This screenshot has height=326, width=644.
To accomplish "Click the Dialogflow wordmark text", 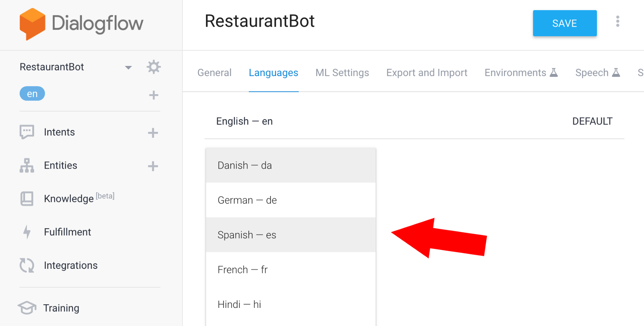I will pos(97,24).
